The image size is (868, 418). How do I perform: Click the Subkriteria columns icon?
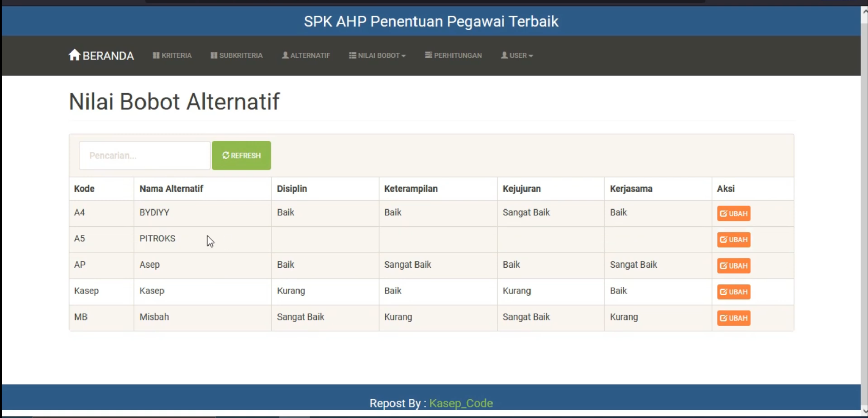coord(214,55)
